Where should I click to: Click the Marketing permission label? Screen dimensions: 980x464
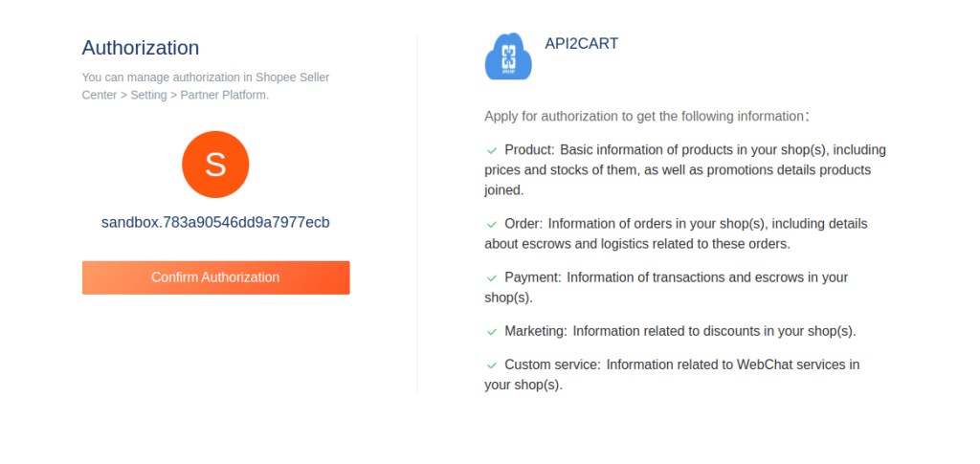pyautogui.click(x=536, y=331)
